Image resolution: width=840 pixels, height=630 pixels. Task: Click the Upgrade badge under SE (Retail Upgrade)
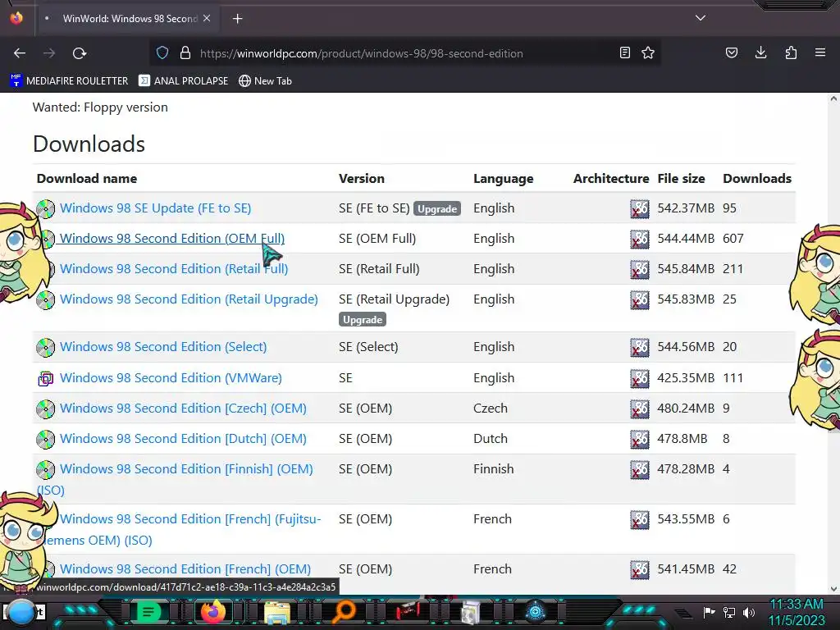pyautogui.click(x=362, y=320)
